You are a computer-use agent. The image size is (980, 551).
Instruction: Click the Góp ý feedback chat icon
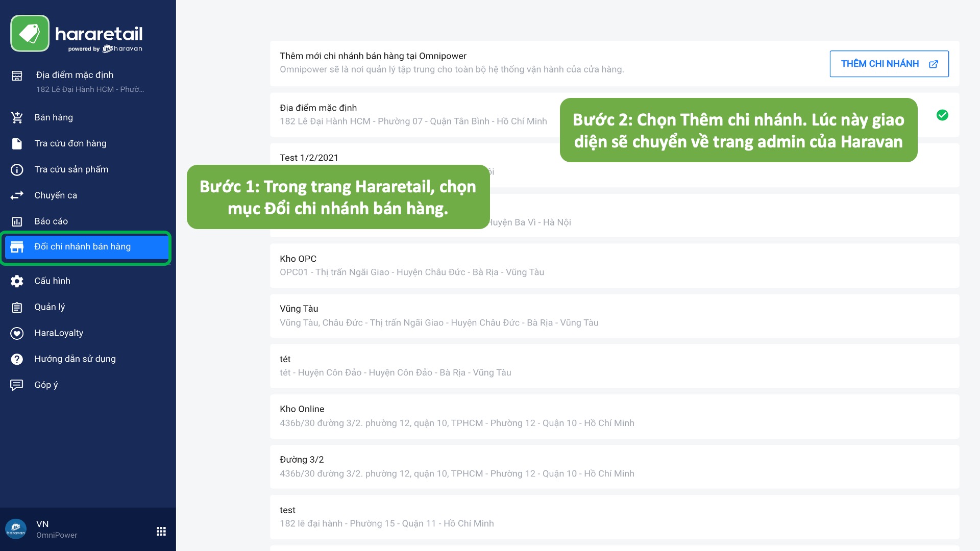pos(17,385)
